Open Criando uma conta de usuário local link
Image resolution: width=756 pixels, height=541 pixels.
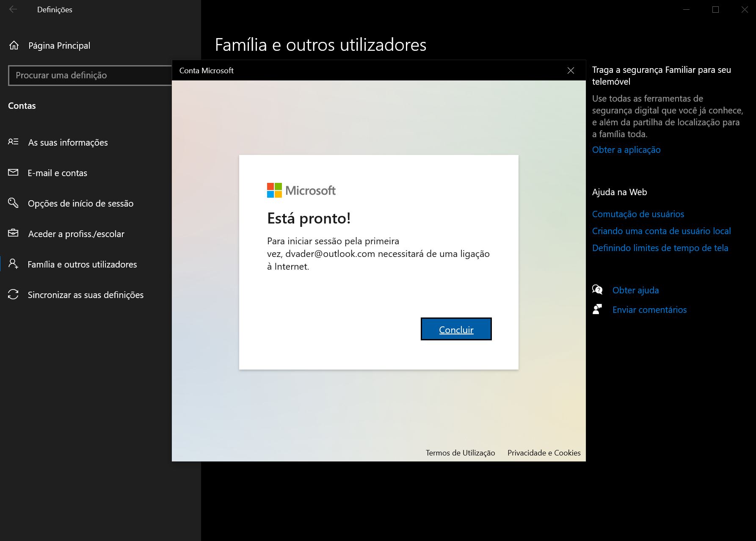[661, 231]
